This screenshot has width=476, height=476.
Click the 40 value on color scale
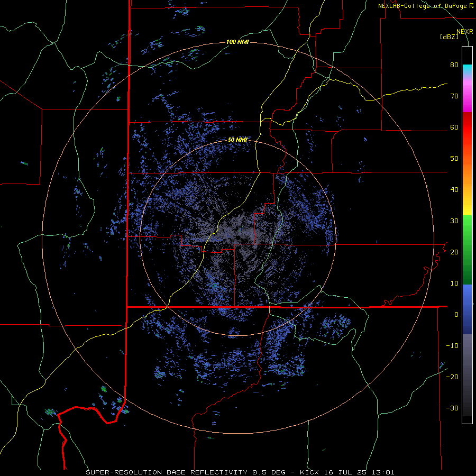coord(454,190)
